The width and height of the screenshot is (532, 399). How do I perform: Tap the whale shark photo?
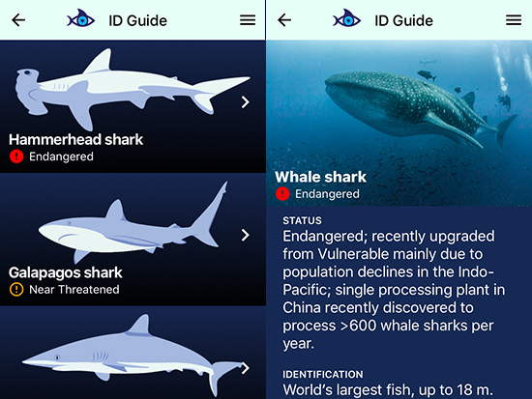[x=399, y=123]
